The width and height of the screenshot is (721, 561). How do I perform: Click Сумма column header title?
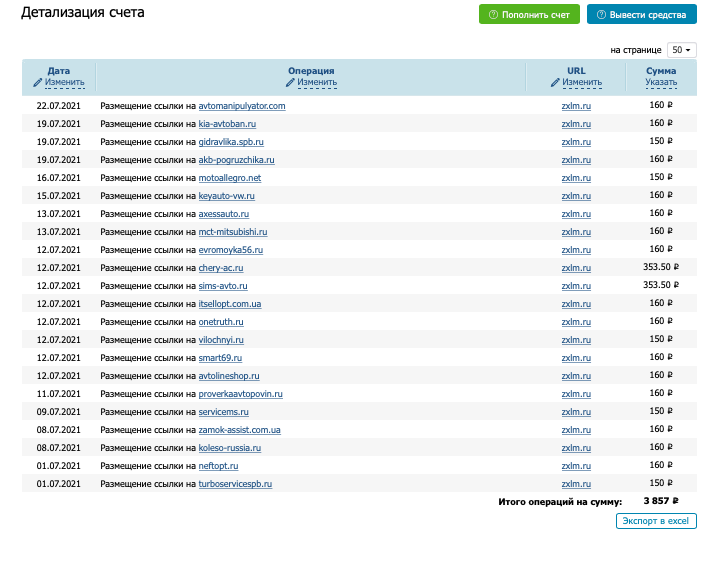[x=661, y=71]
